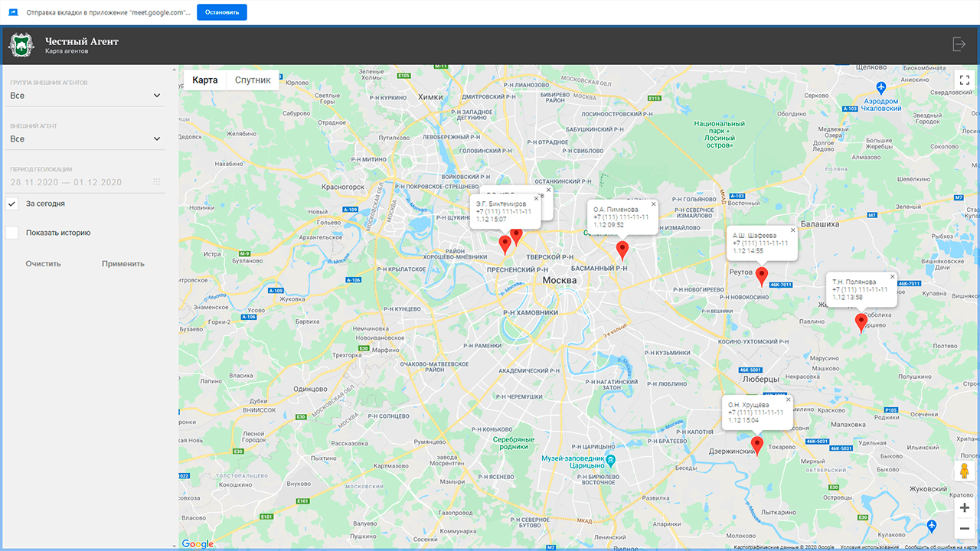
Task: Click the red pin for А.Ш. Шафеева
Action: (761, 276)
